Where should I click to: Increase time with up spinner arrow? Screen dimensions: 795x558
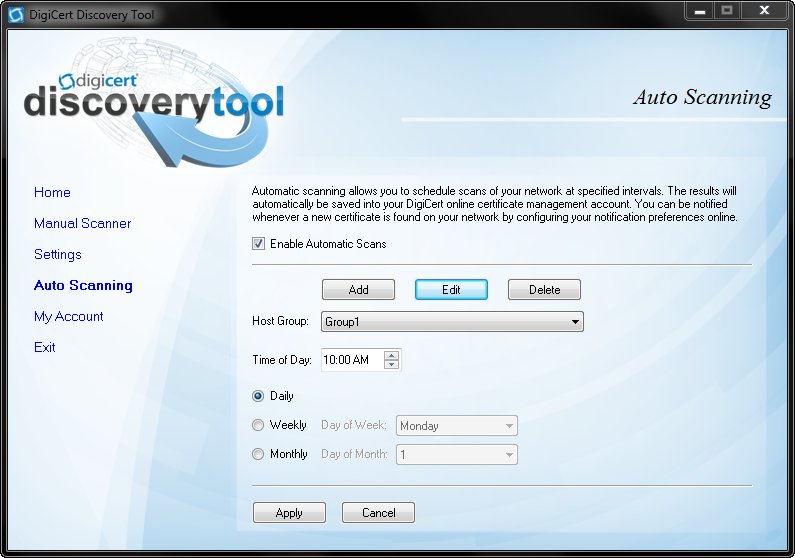[391, 355]
